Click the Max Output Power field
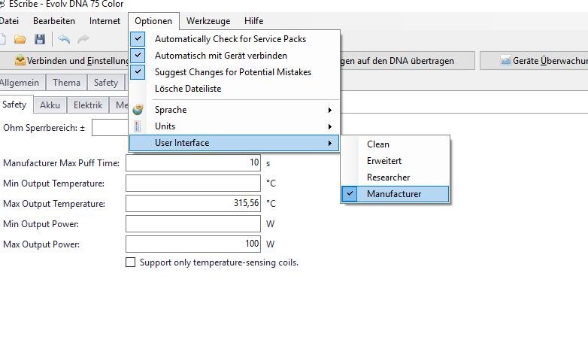 coord(192,244)
